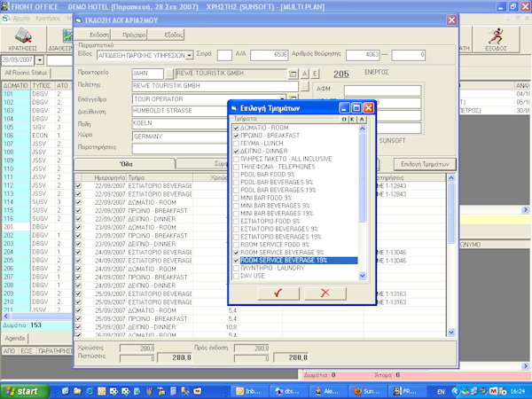This screenshot has width=532, height=399.
Task: Click the charges table vertical scrollbar thumb
Action: (x=451, y=214)
